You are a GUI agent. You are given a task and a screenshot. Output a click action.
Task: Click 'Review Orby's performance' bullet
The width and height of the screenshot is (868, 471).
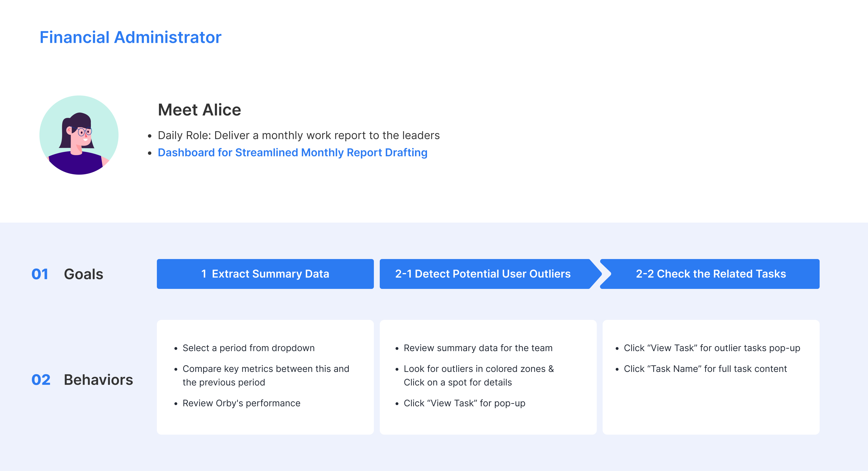tap(241, 403)
